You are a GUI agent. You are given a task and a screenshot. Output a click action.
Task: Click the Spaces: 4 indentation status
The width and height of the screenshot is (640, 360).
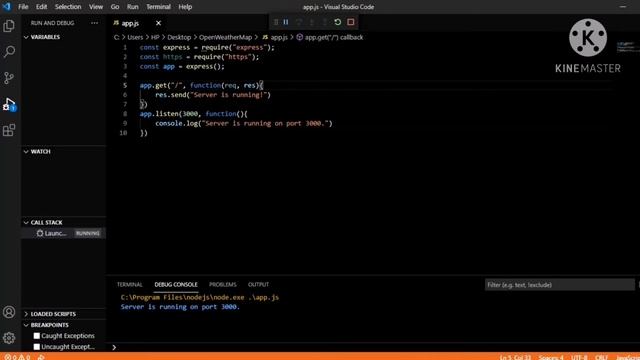click(x=551, y=357)
